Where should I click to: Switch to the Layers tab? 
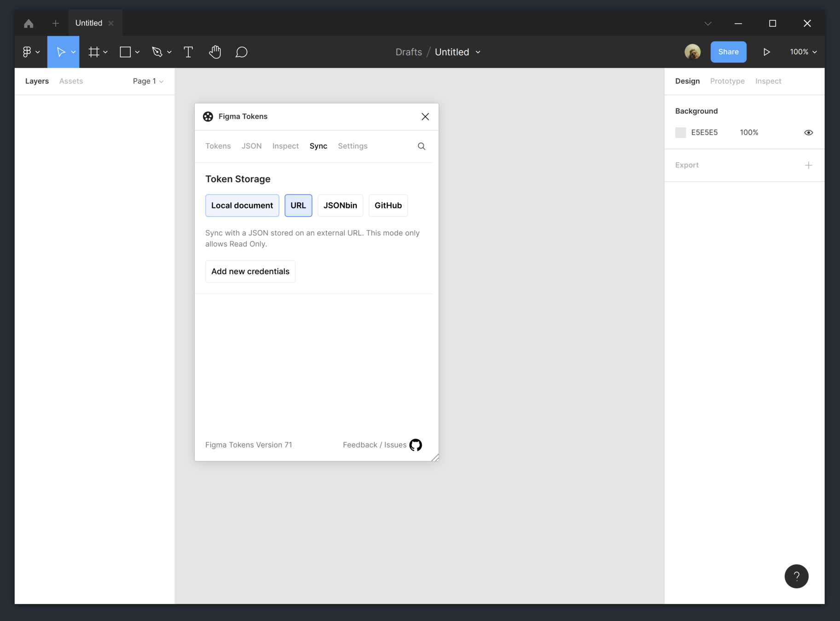click(37, 81)
